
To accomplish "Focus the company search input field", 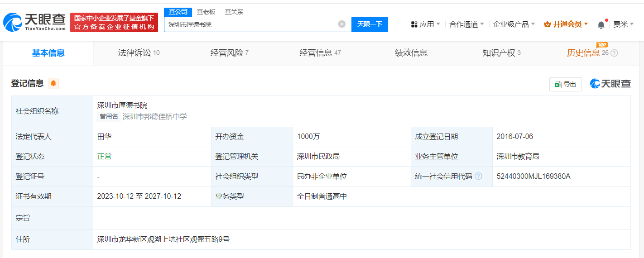I will click(251, 24).
